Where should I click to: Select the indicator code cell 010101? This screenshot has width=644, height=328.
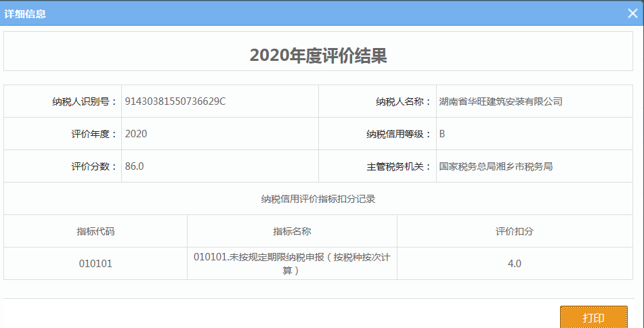(95, 264)
